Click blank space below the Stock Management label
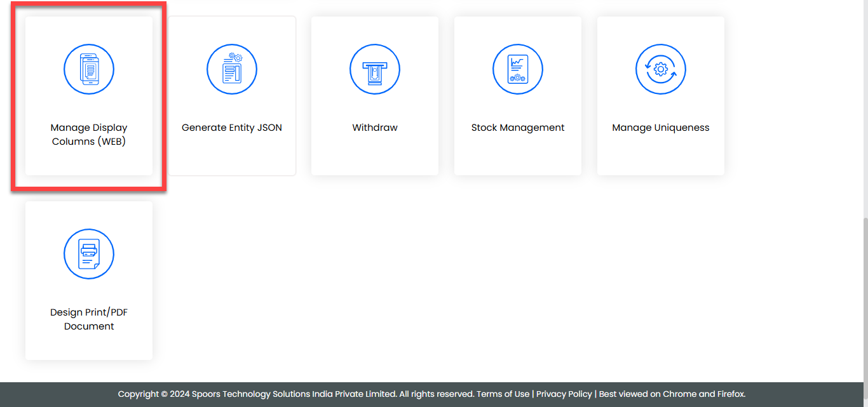868x407 pixels. 518,156
